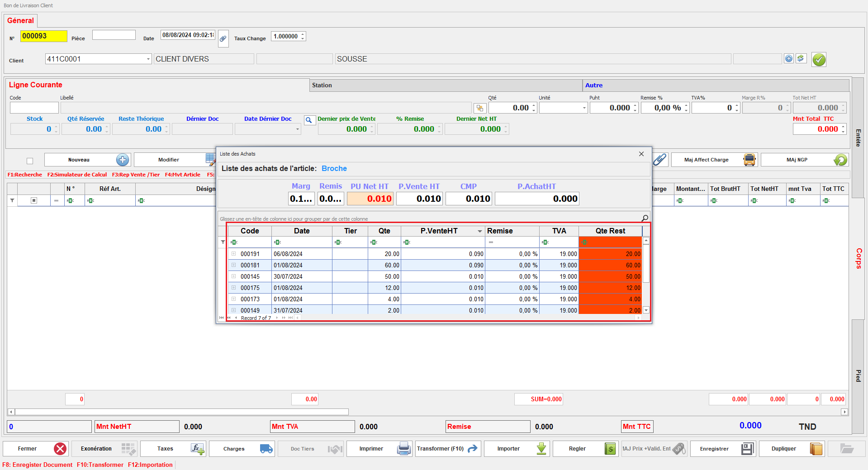Expand row 000173 in the achats list
The height and width of the screenshot is (470, 868).
click(234, 299)
